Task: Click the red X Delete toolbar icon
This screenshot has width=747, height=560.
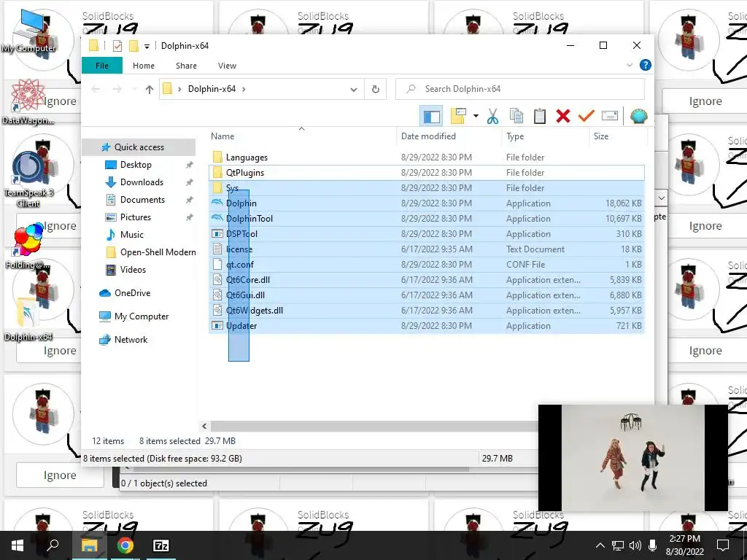Action: [x=562, y=116]
